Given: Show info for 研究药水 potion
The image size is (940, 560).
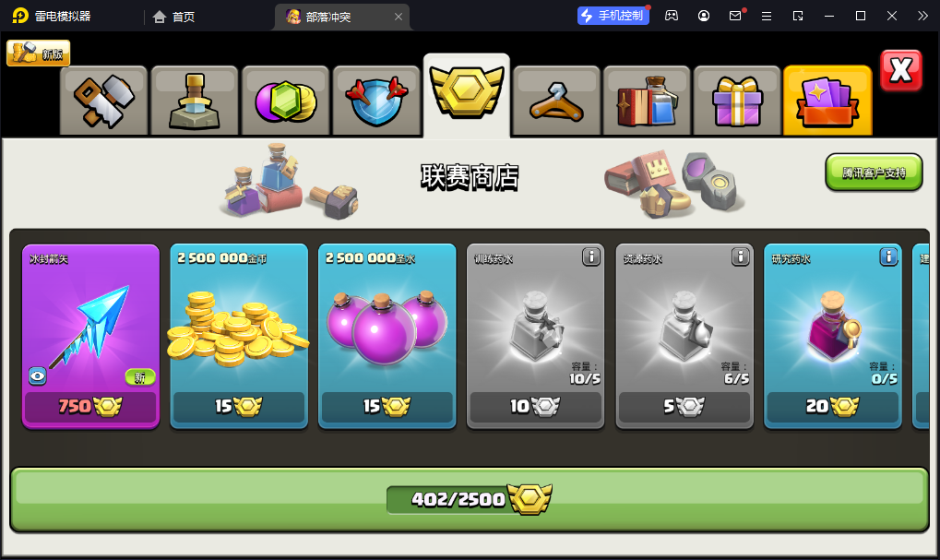Looking at the screenshot, I should (888, 256).
